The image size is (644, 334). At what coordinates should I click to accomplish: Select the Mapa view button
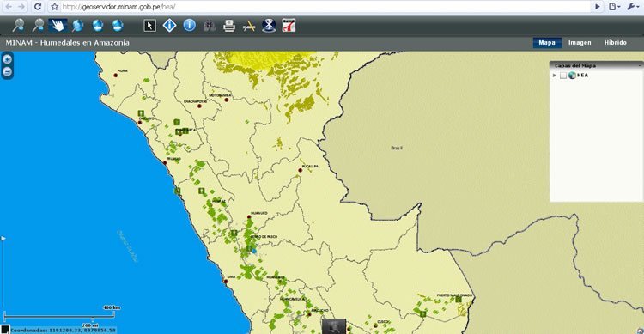tap(547, 42)
